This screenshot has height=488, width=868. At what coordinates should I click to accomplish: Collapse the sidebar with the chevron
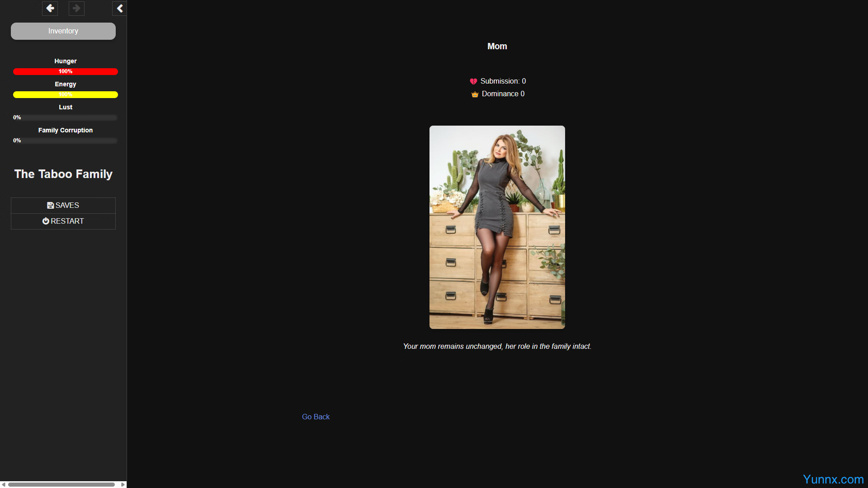coord(120,8)
